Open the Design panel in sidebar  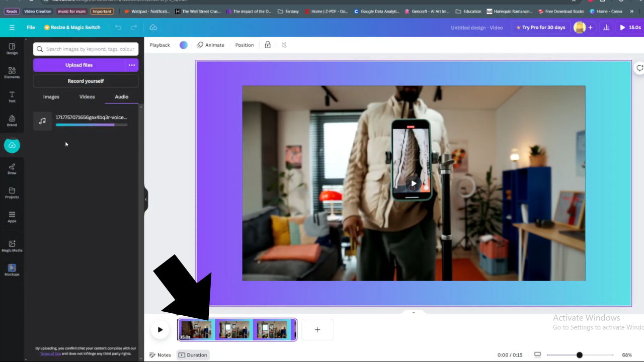pos(12,49)
